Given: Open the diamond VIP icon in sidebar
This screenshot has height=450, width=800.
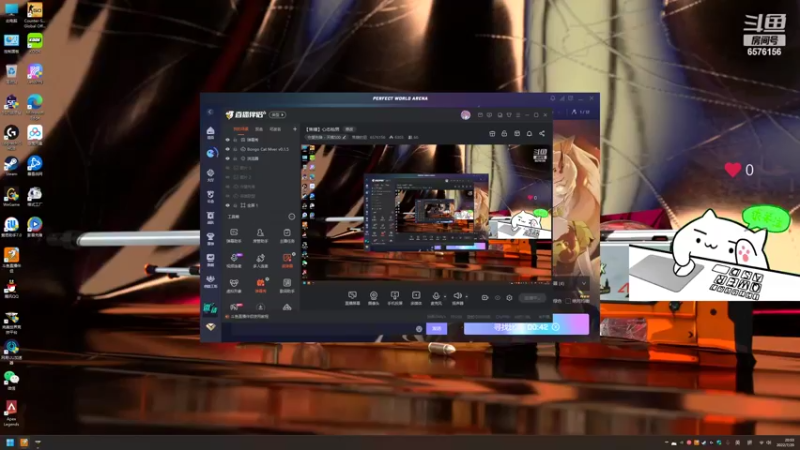Looking at the screenshot, I should pyautogui.click(x=210, y=327).
